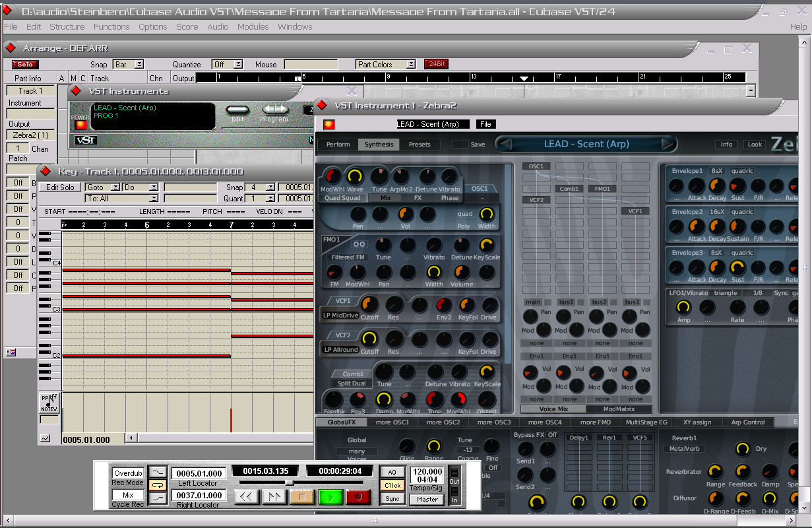Click the LP MidDrive filter type selector
The width and height of the screenshot is (812, 528).
(x=340, y=315)
